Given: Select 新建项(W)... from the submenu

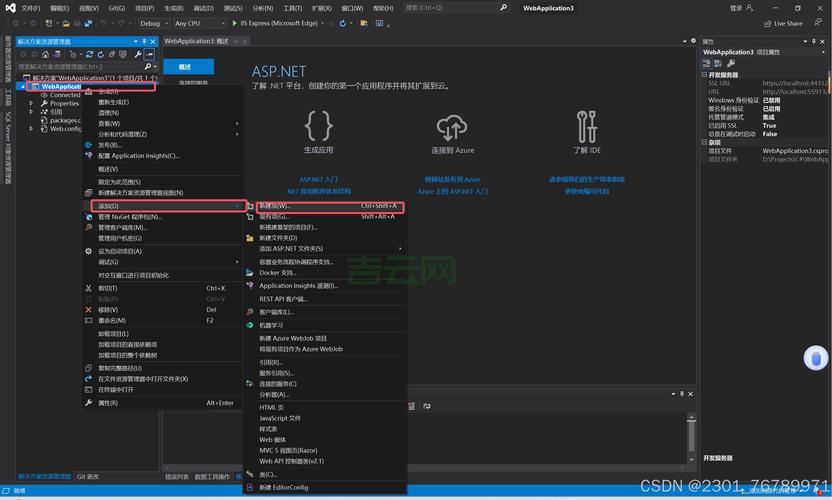Looking at the screenshot, I should point(274,206).
